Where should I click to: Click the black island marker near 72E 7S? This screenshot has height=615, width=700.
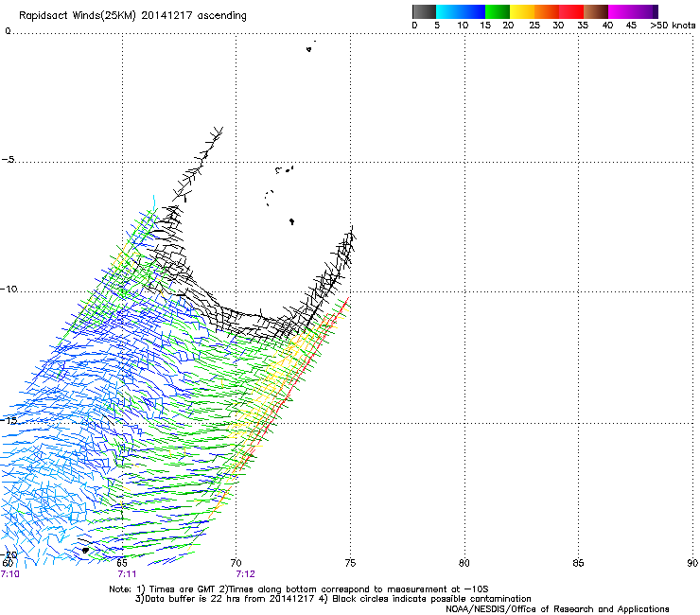click(291, 221)
